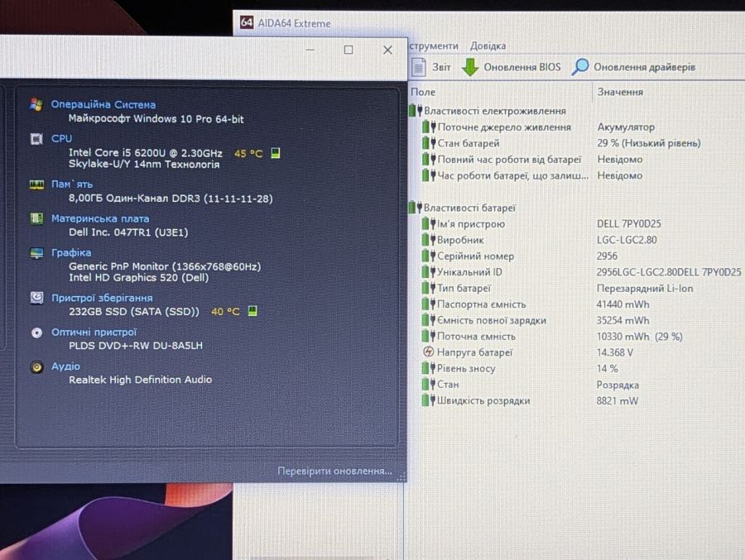Open the Аудіо section link
This screenshot has width=745, height=560.
point(65,366)
